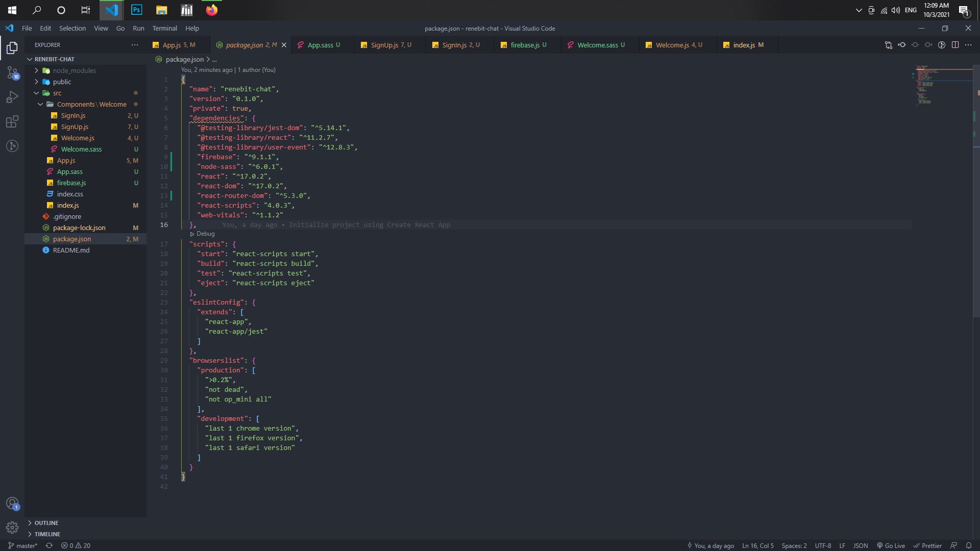Click Prettier in status bar
The image size is (980, 551).
(927, 545)
